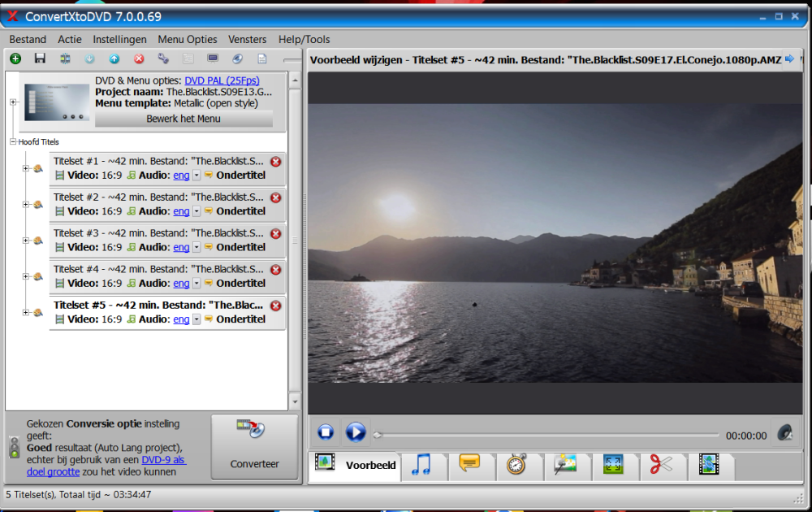Toggle the preview sound speaker icon

tap(784, 434)
